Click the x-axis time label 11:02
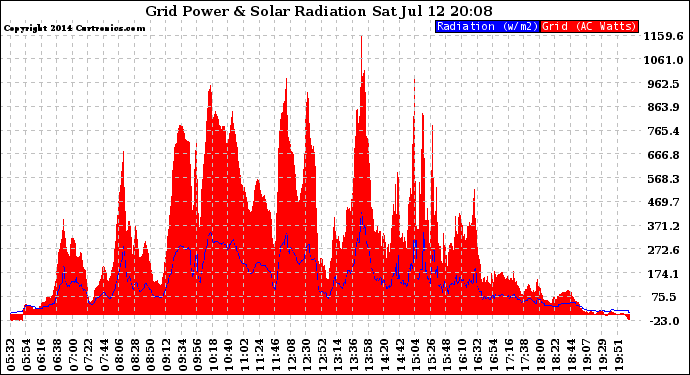The image size is (690, 375). click(x=243, y=354)
